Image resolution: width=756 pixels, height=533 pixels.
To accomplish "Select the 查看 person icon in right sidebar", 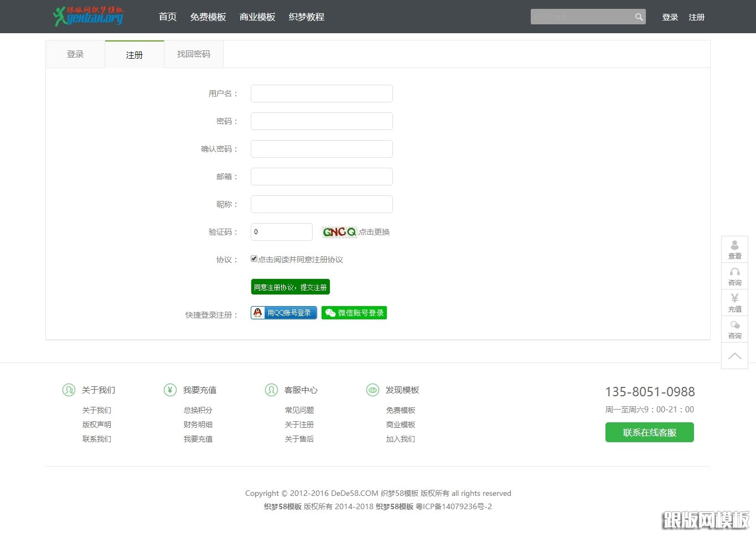I will coord(734,249).
